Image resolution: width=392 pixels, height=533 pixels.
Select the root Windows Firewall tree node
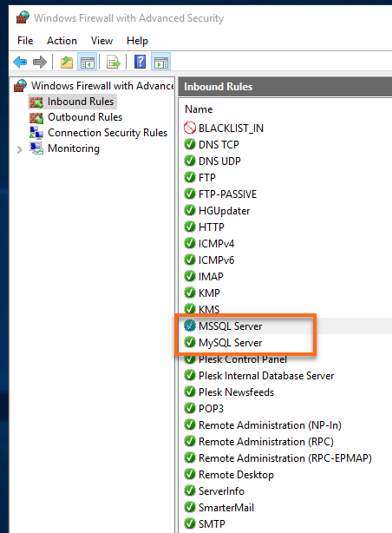(x=102, y=86)
